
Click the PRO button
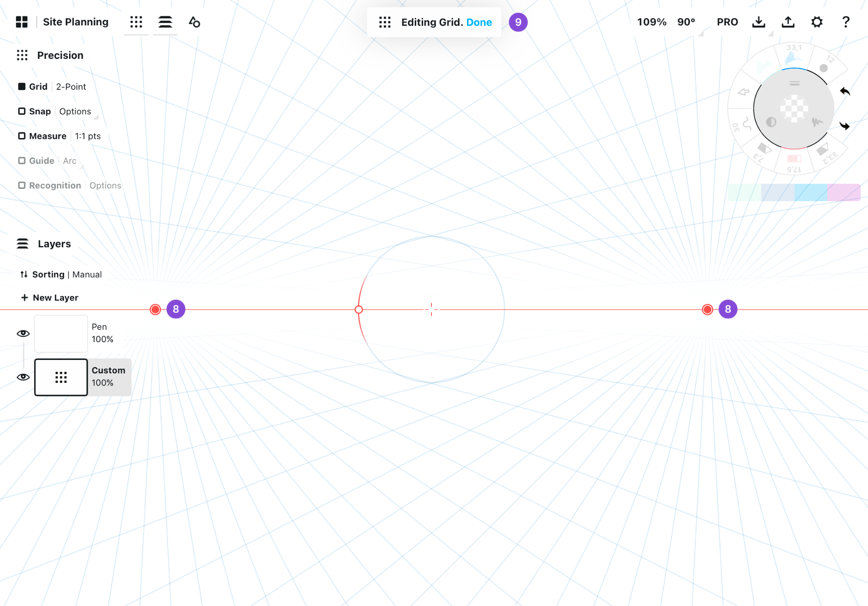tap(727, 22)
